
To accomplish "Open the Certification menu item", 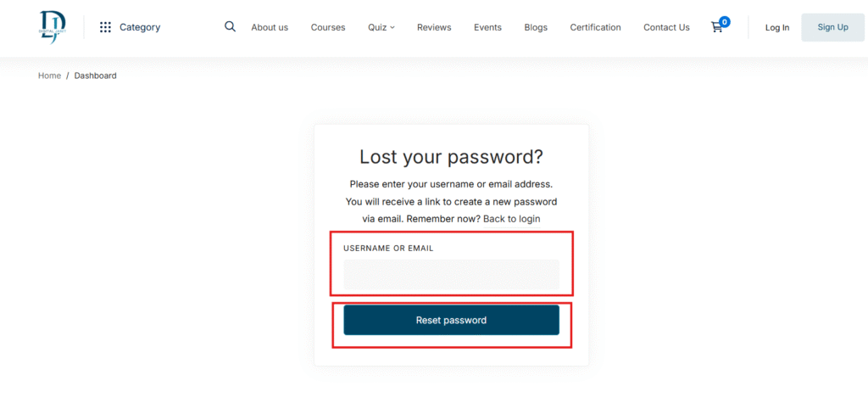I will 595,27.
